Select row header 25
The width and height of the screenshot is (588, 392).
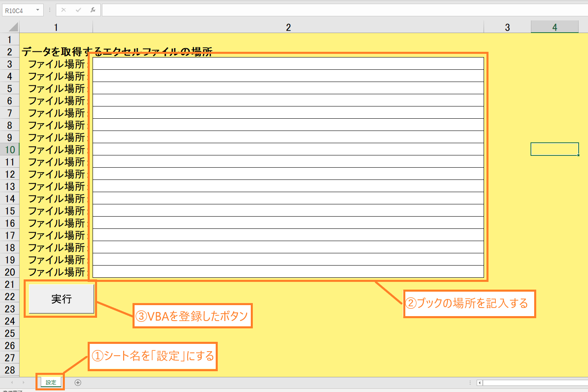[9, 333]
